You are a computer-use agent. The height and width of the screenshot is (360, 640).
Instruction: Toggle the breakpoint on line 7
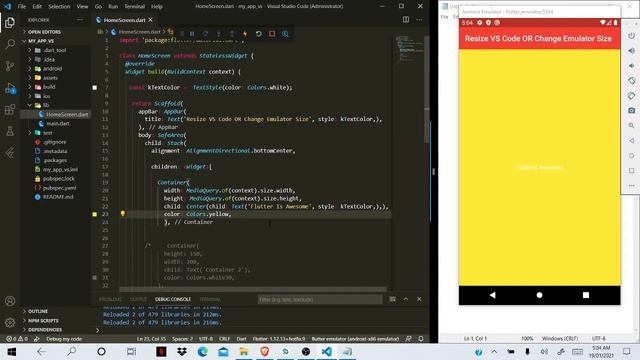click(x=95, y=87)
